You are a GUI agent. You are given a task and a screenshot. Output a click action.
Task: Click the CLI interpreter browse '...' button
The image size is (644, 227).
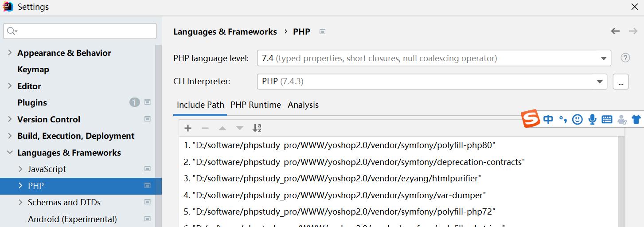pos(621,82)
